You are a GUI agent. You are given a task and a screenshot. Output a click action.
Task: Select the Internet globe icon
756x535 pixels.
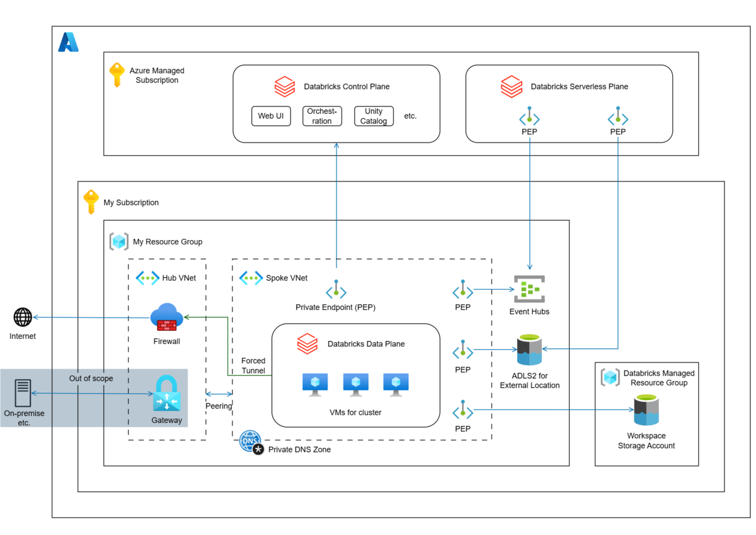click(x=23, y=319)
